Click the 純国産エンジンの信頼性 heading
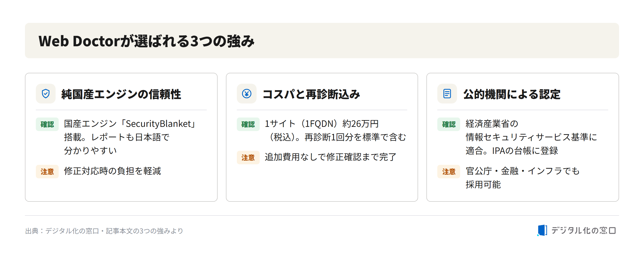 [x=121, y=94]
